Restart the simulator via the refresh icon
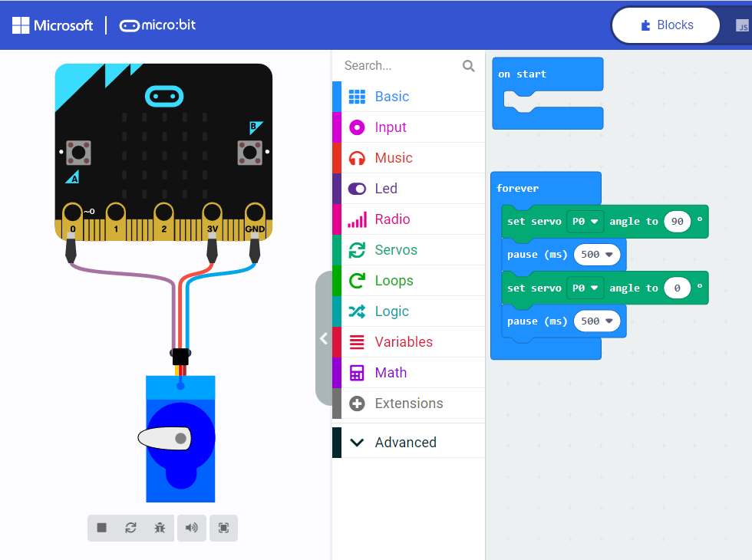The height and width of the screenshot is (560, 752). click(130, 528)
